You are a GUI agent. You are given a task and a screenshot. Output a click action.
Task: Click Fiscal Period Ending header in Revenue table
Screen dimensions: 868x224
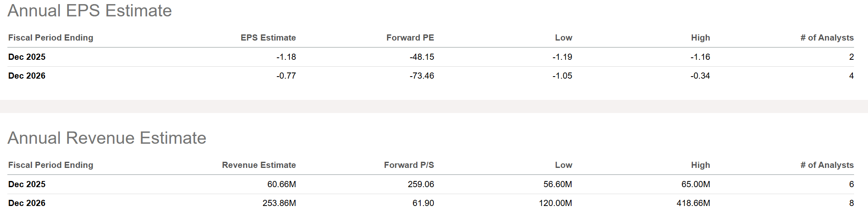coord(51,165)
